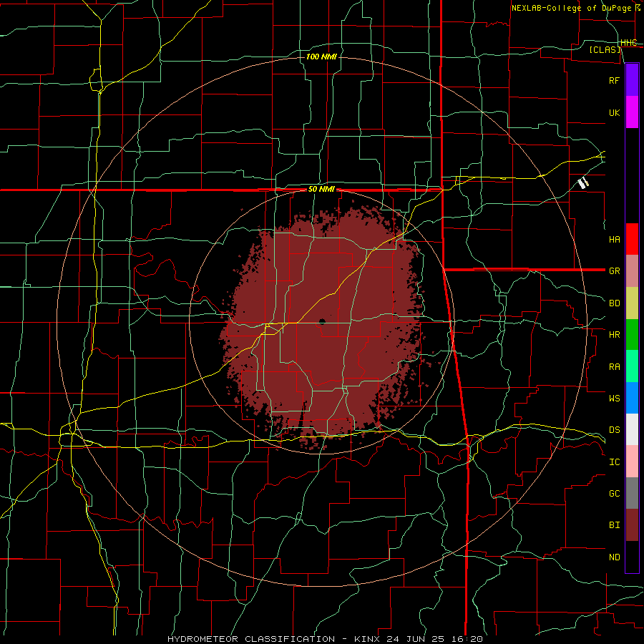Click the 'HR' legend label text

(x=614, y=335)
